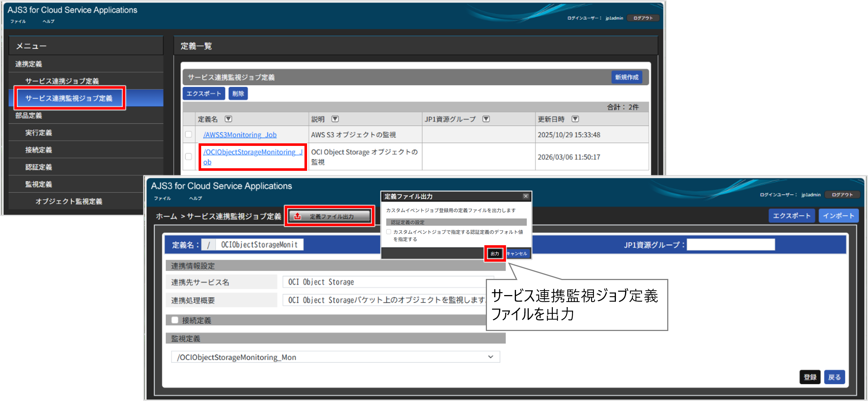Click the インポート button
The width and height of the screenshot is (868, 401).
click(838, 216)
